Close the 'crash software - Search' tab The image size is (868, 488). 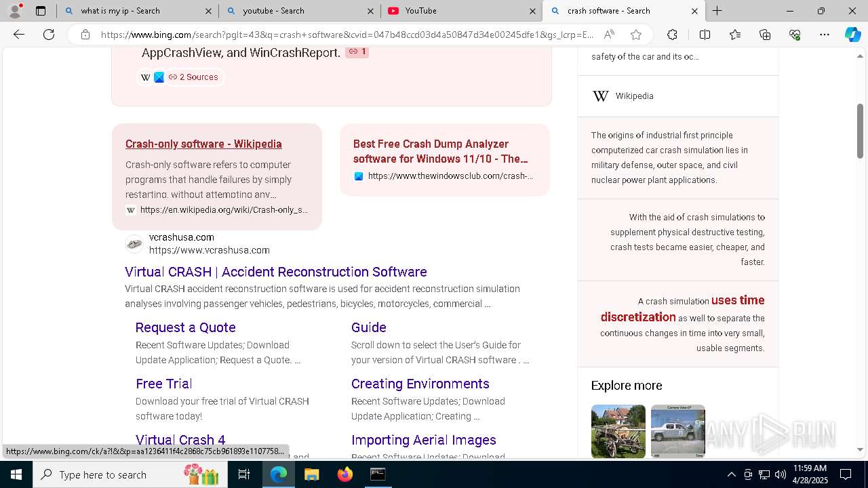(x=694, y=11)
